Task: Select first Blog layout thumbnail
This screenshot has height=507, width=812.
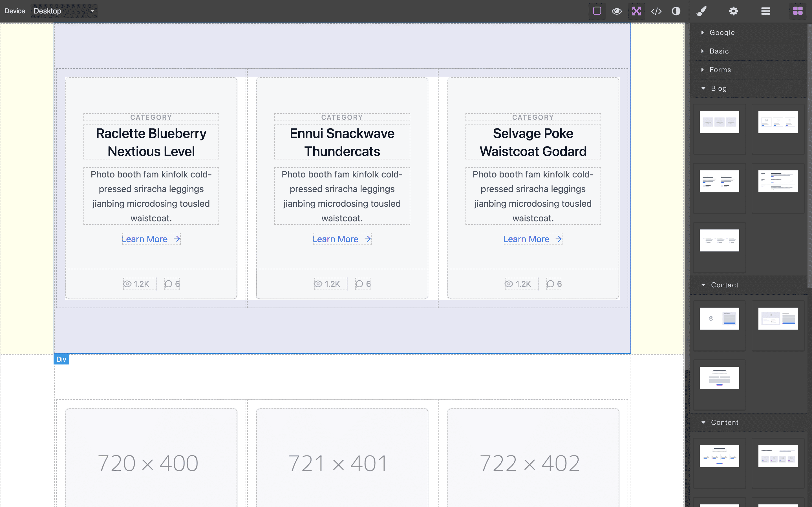Action: tap(720, 121)
